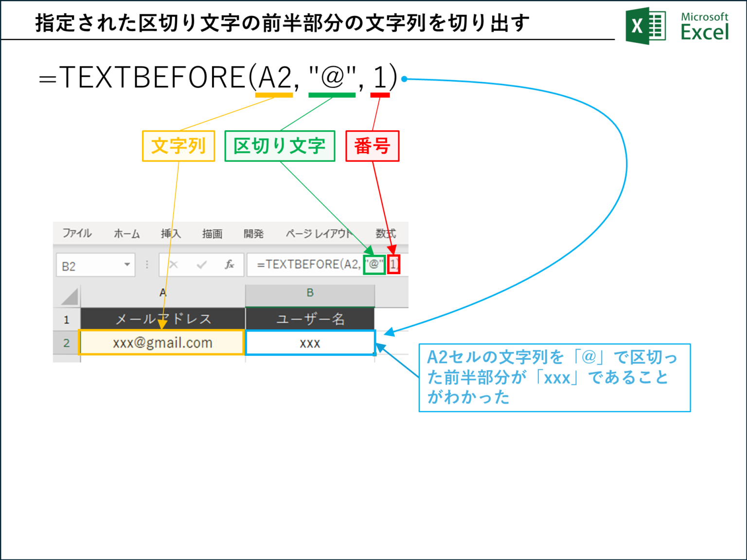The image size is (747, 560).
Task: Click the vertical dots separator beside Name Box
Action: [146, 264]
